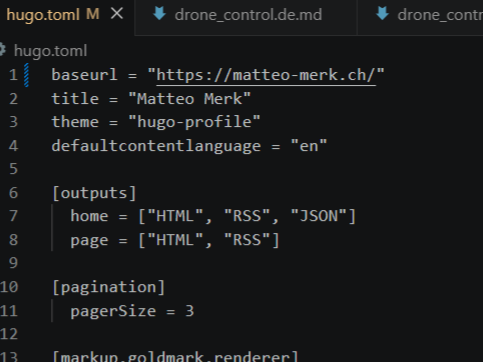
Task: Click the "JSON" value on line 7
Action: (319, 216)
